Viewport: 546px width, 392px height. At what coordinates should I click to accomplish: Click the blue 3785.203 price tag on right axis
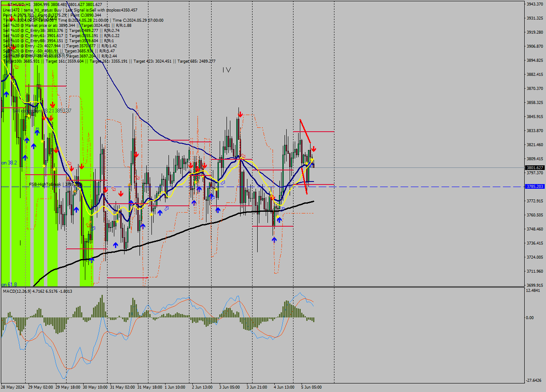[534, 186]
